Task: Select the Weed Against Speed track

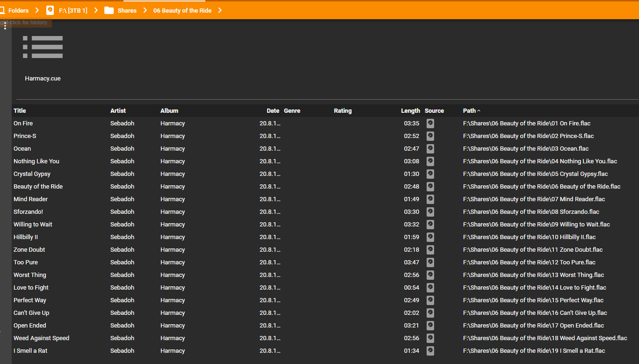Action: pos(41,338)
